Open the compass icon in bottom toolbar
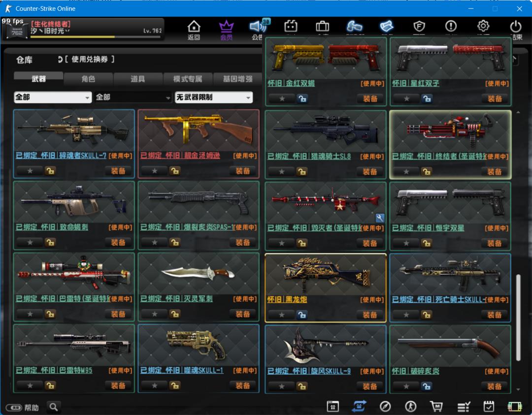Image resolution: width=532 pixels, height=415 pixels. [385, 406]
